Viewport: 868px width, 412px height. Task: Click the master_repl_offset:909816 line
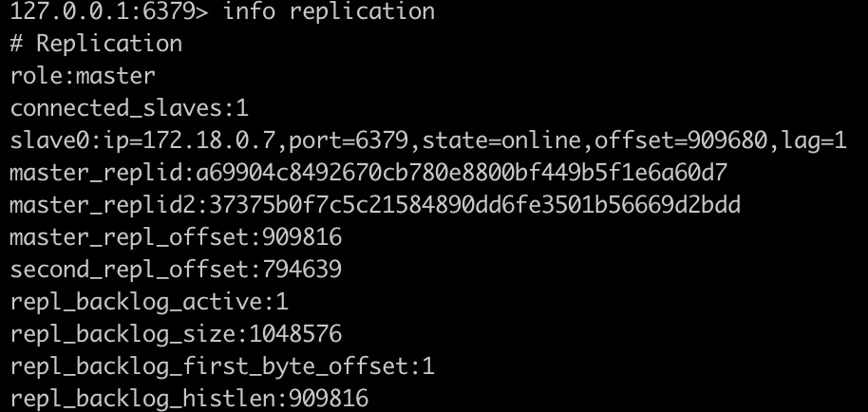click(x=176, y=237)
